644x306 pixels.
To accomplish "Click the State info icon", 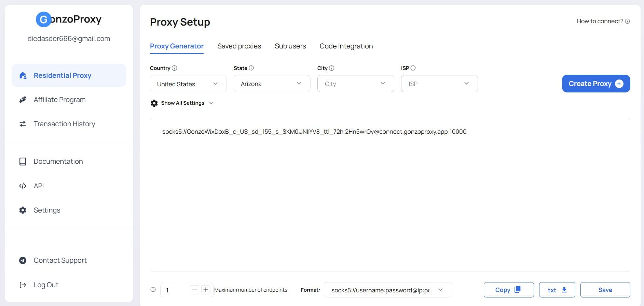I will (251, 68).
